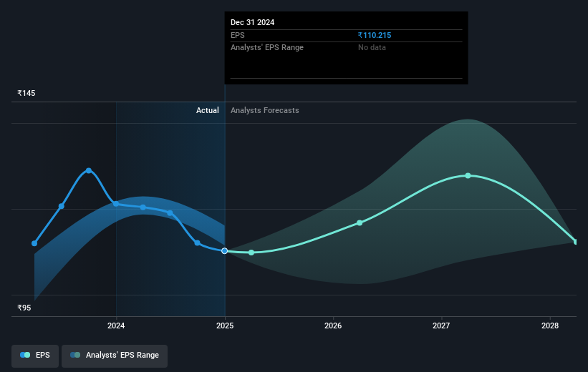The width and height of the screenshot is (588, 372).
Task: Click the 2024 x-axis label
Action: pos(116,326)
